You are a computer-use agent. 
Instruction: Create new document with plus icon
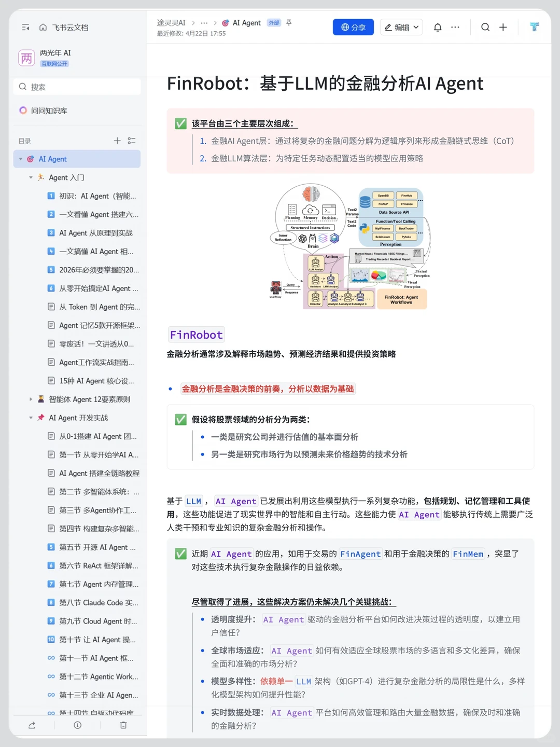pyautogui.click(x=503, y=27)
